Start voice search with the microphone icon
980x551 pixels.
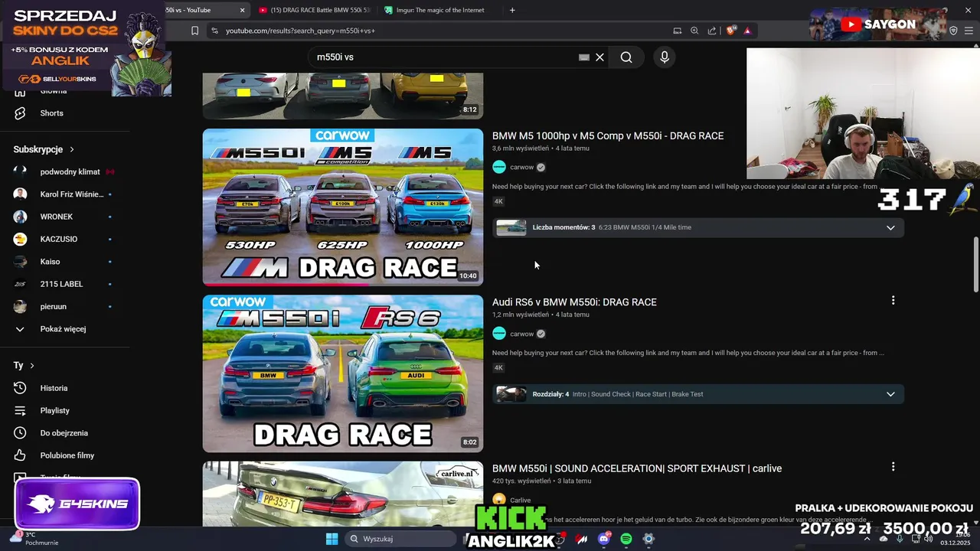(x=664, y=57)
